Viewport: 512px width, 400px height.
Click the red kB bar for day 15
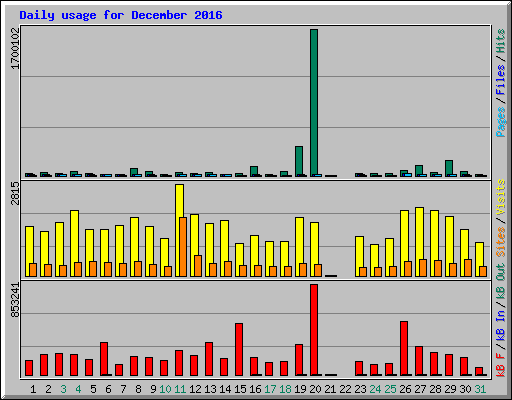(239, 349)
